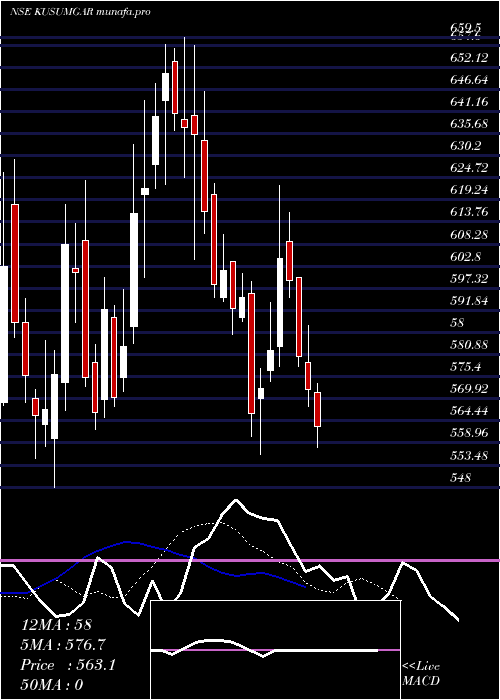
Task: Click the 613.76 price axis label
Action: coord(470,212)
